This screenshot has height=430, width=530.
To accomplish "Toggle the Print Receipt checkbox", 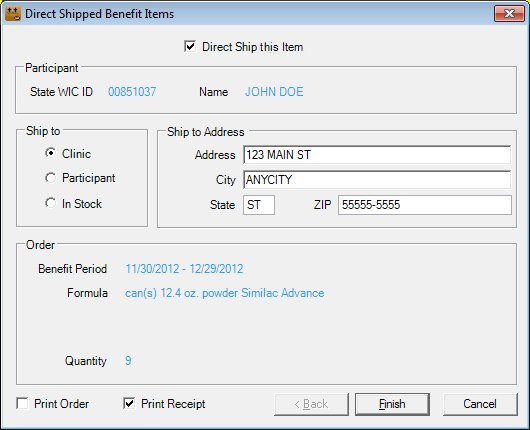I will pyautogui.click(x=129, y=403).
